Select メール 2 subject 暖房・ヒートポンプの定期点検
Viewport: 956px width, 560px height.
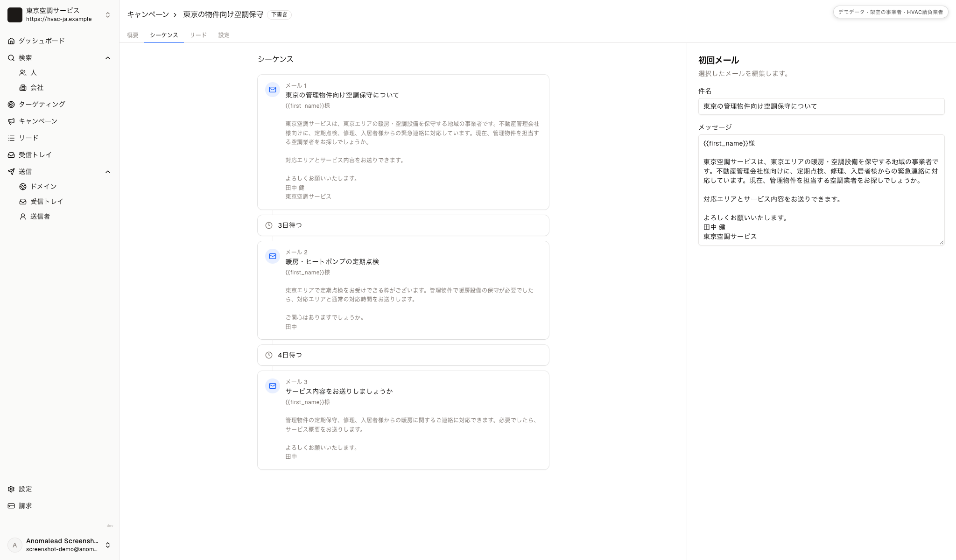pos(332,262)
